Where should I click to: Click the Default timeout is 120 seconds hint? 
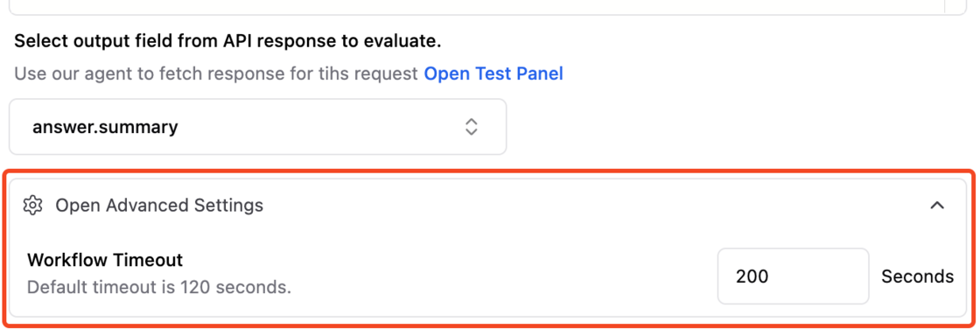159,288
